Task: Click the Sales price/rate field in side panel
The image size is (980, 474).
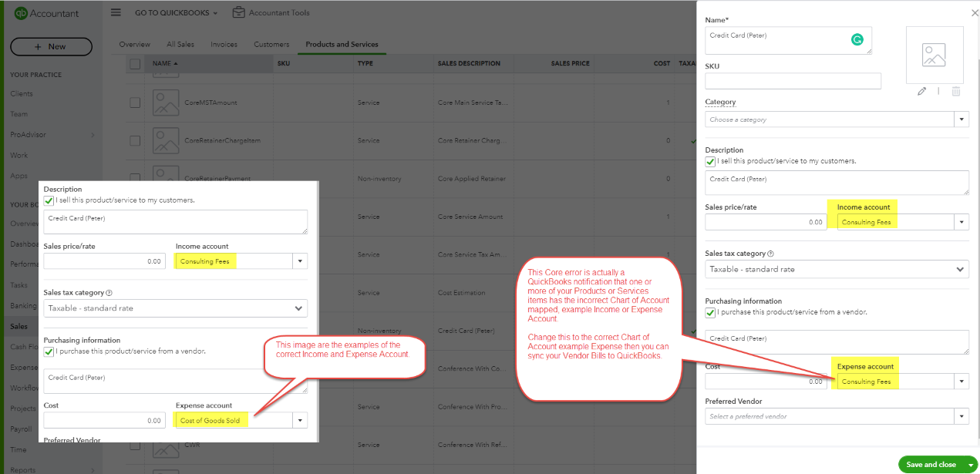Action: click(x=766, y=222)
